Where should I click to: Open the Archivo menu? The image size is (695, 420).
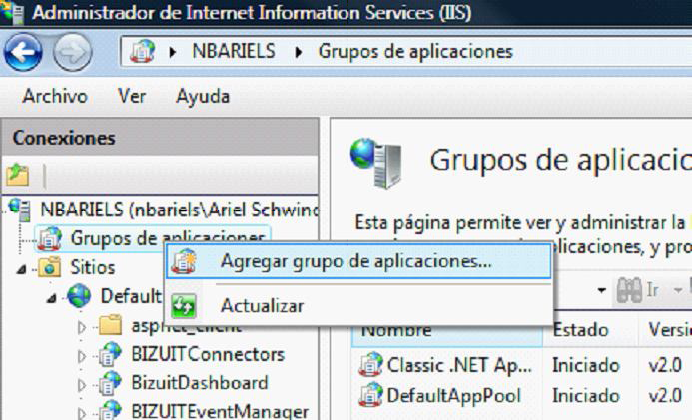tap(55, 96)
